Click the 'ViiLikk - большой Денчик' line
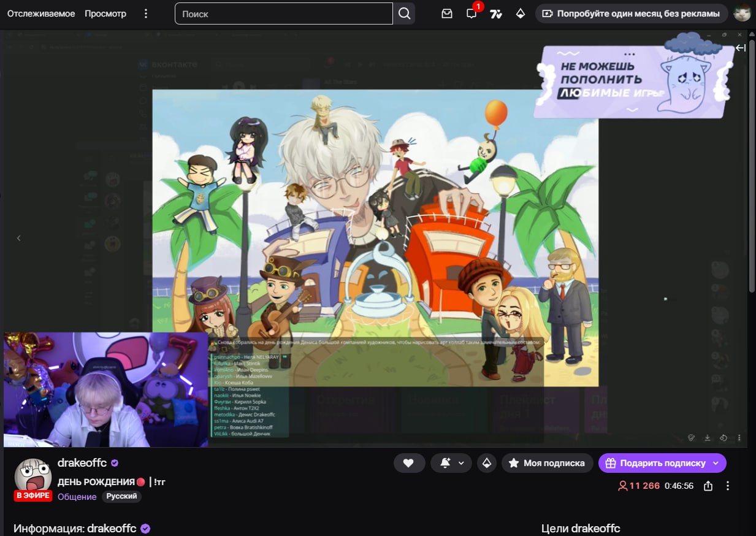The height and width of the screenshot is (536, 756). (242, 434)
